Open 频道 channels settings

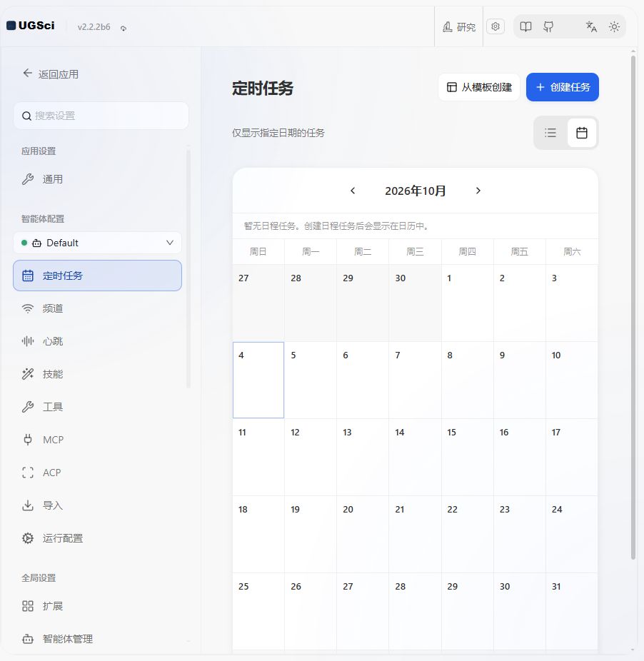coord(97,308)
